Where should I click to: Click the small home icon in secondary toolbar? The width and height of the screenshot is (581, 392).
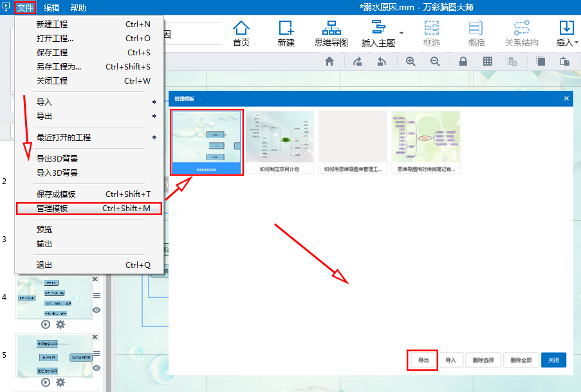pyautogui.click(x=329, y=61)
